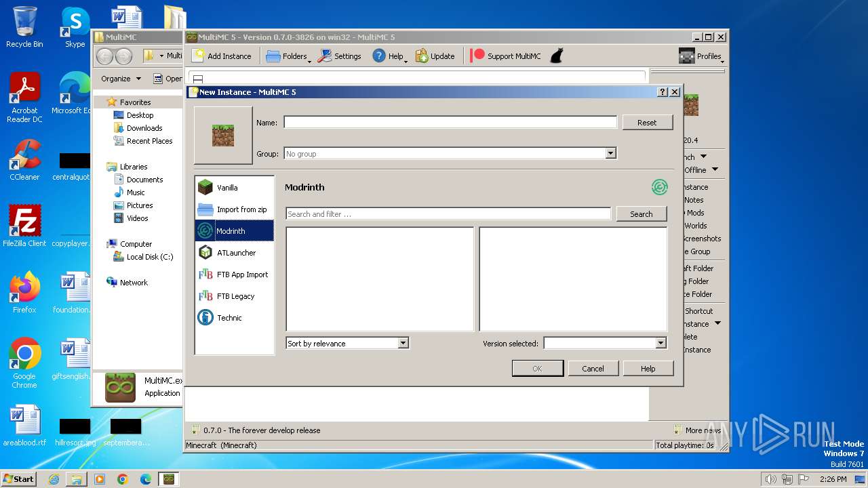Click Update in MultiMC toolbar
868x488 pixels.
(x=435, y=56)
